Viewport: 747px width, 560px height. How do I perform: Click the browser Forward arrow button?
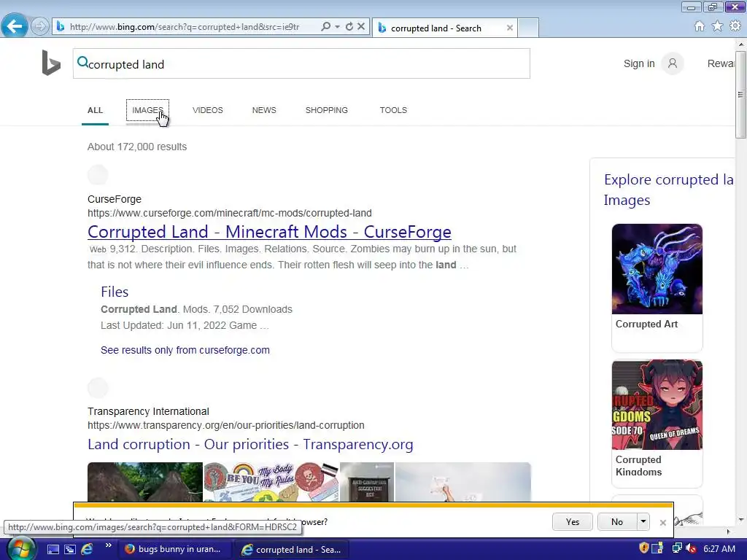point(40,26)
